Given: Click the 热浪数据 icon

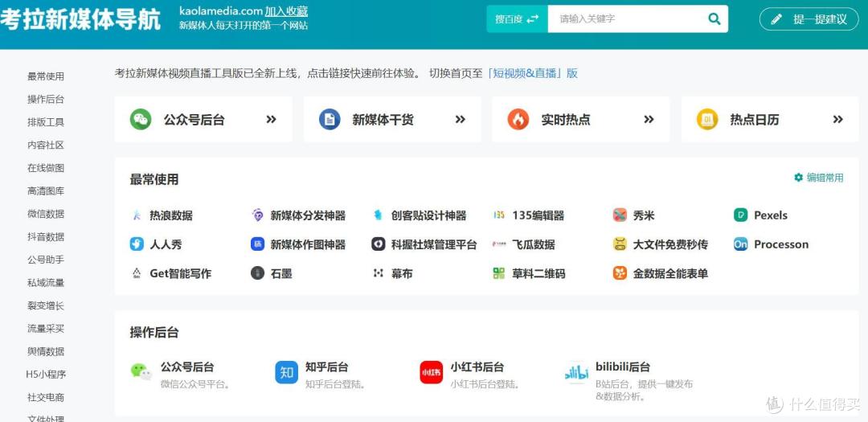Looking at the screenshot, I should tap(137, 215).
